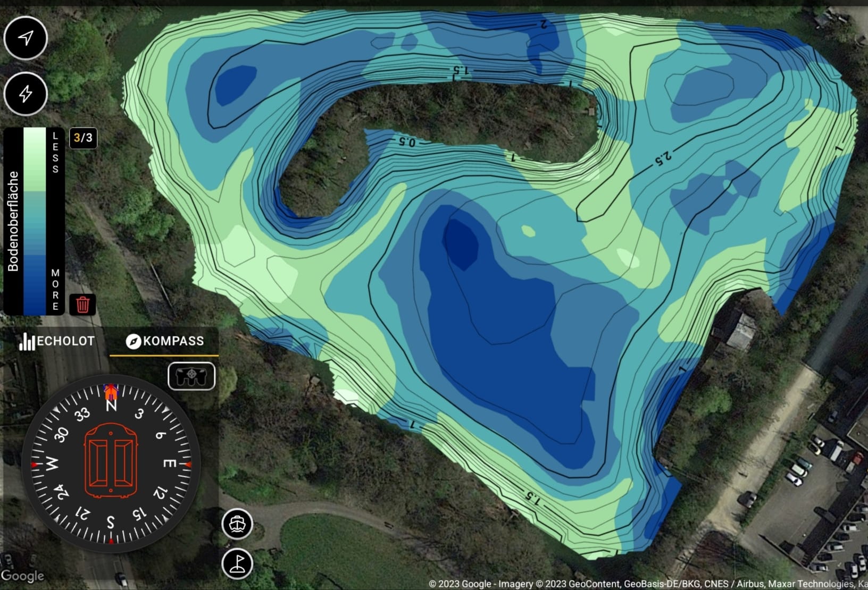The height and width of the screenshot is (590, 868).
Task: Click the teal middle band of legend
Action: click(35, 223)
